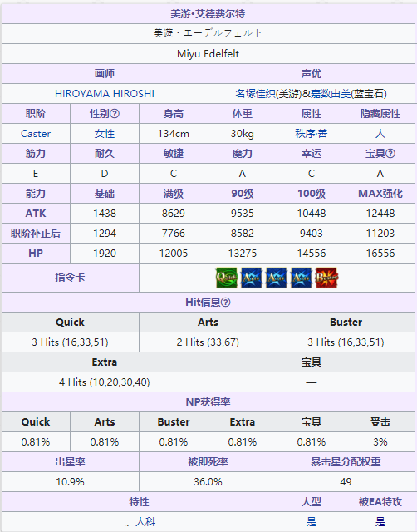Click the base ATK value 1438
Image resolution: width=417 pixels, height=532 pixels.
[x=105, y=214]
